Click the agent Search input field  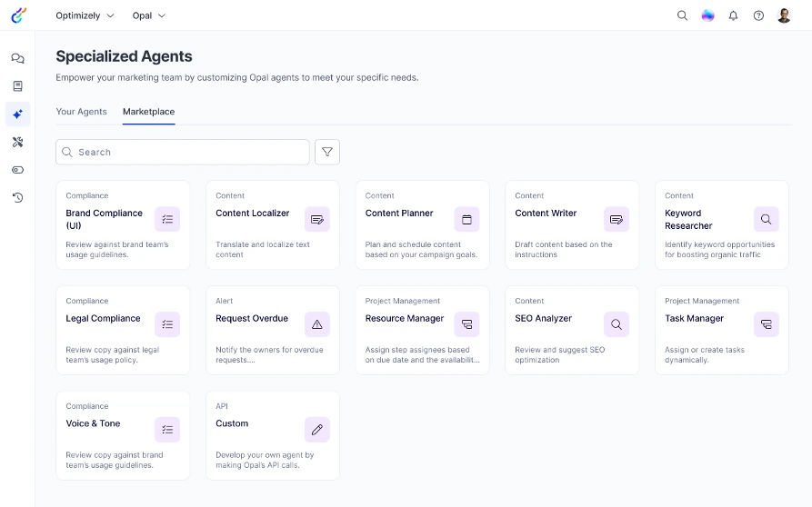click(x=182, y=152)
